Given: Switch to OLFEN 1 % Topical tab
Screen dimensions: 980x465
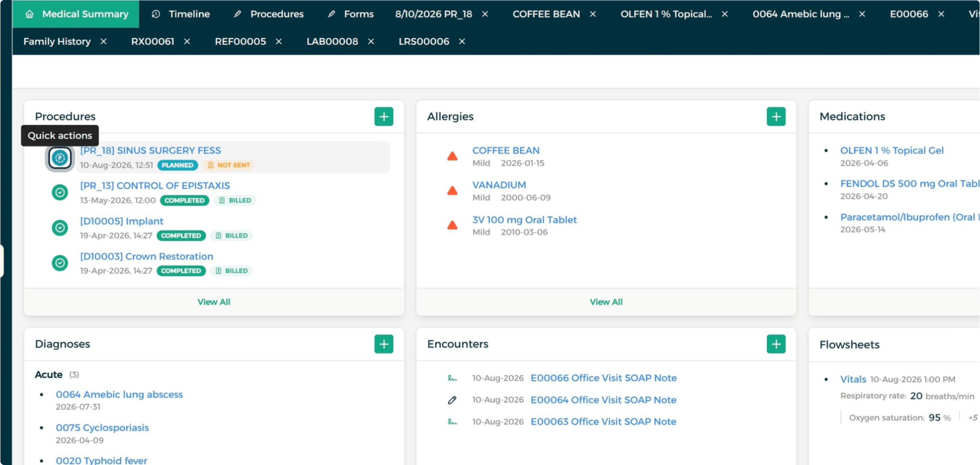Looking at the screenshot, I should [x=666, y=14].
